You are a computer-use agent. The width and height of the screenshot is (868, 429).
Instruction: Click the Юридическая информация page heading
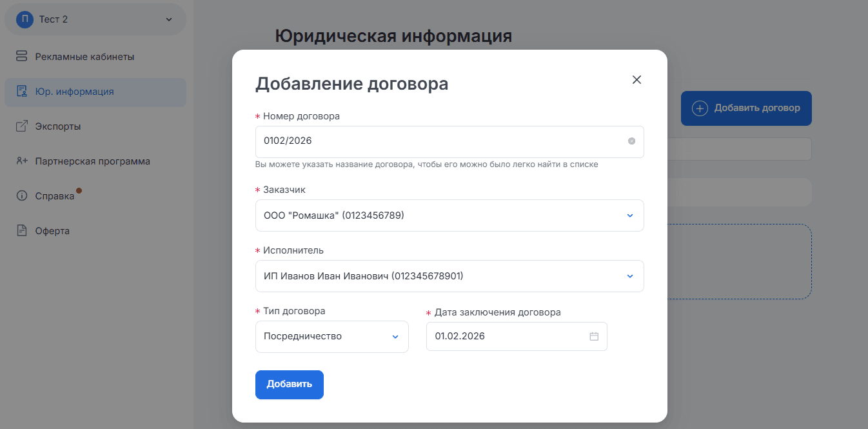coord(393,36)
